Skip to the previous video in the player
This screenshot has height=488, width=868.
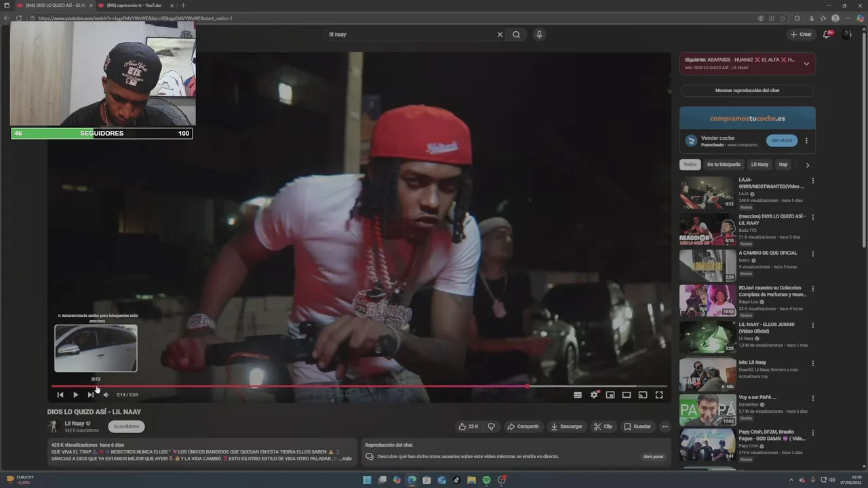pyautogui.click(x=60, y=394)
